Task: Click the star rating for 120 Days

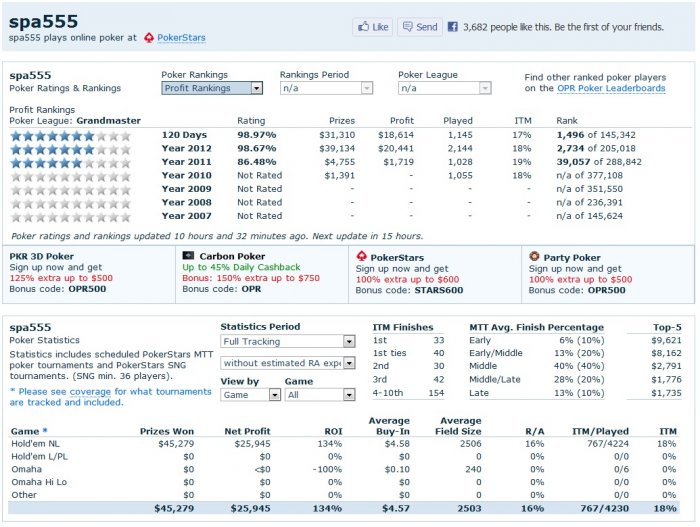Action: pyautogui.click(x=51, y=135)
